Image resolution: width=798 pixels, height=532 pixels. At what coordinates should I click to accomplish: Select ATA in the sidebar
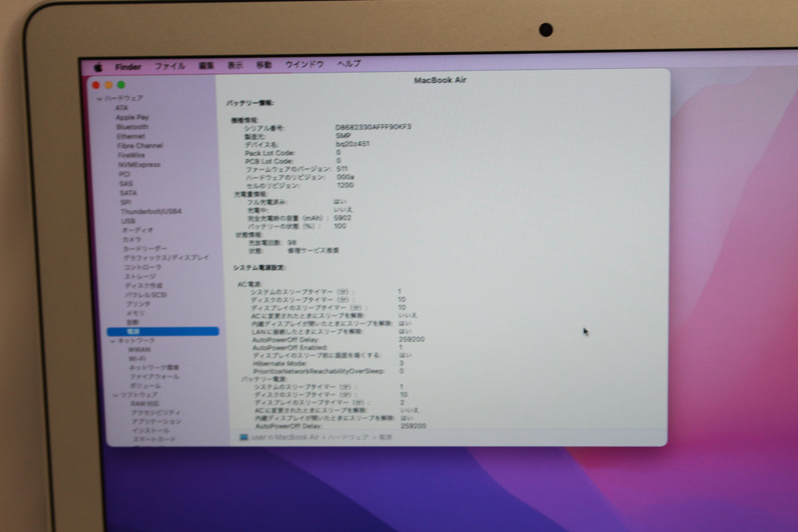pos(122,108)
